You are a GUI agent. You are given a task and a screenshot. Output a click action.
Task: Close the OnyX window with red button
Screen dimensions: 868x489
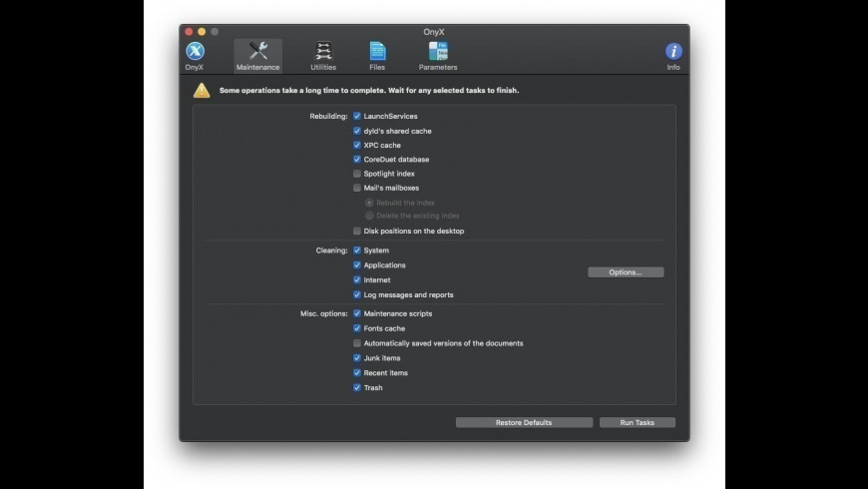(x=189, y=32)
